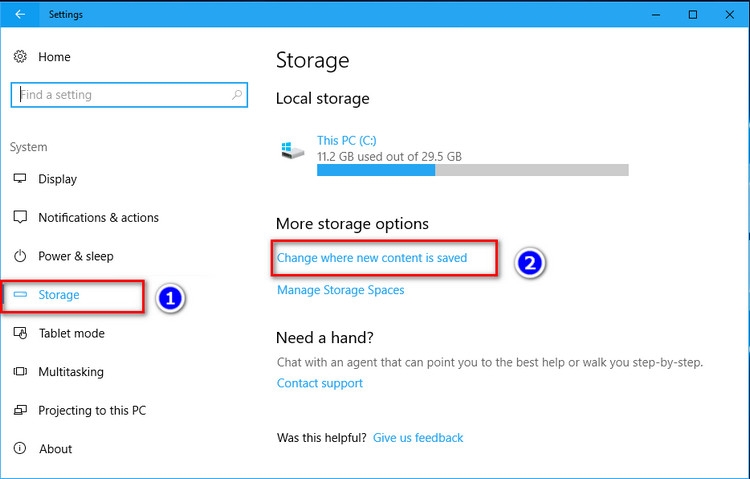Click the System section label
The image size is (750, 479).
pos(28,146)
